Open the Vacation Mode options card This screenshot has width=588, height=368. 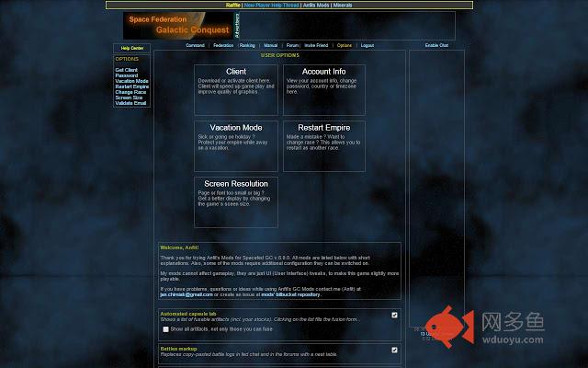pos(236,146)
